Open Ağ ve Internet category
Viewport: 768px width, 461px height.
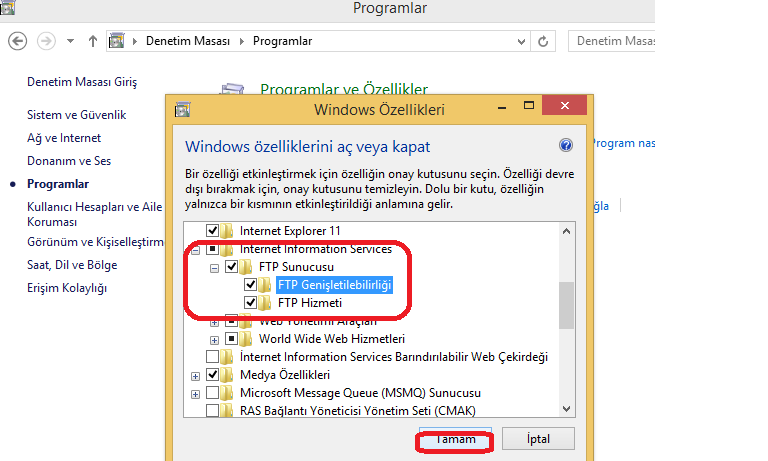pos(64,138)
